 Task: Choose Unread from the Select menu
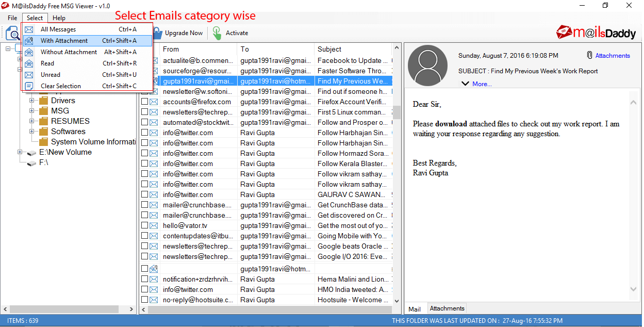tap(87, 75)
